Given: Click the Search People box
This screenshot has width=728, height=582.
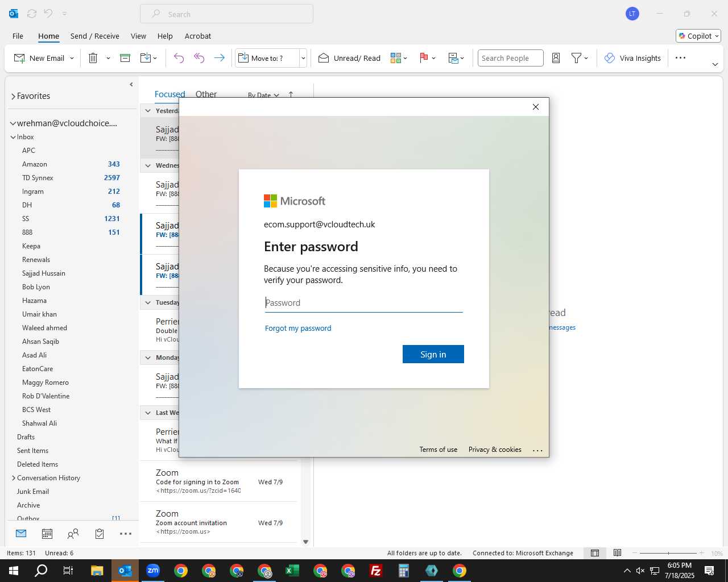Looking at the screenshot, I should click(510, 58).
